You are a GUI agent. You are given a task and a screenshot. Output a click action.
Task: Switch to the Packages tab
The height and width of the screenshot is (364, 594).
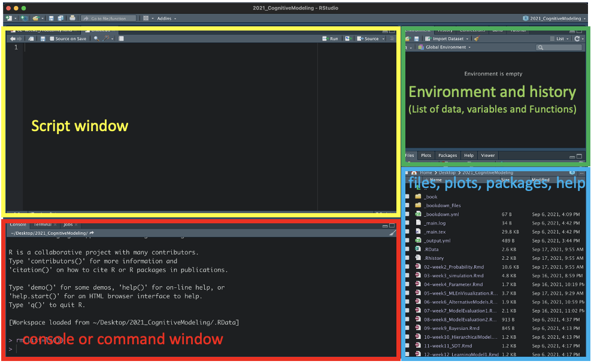click(447, 156)
